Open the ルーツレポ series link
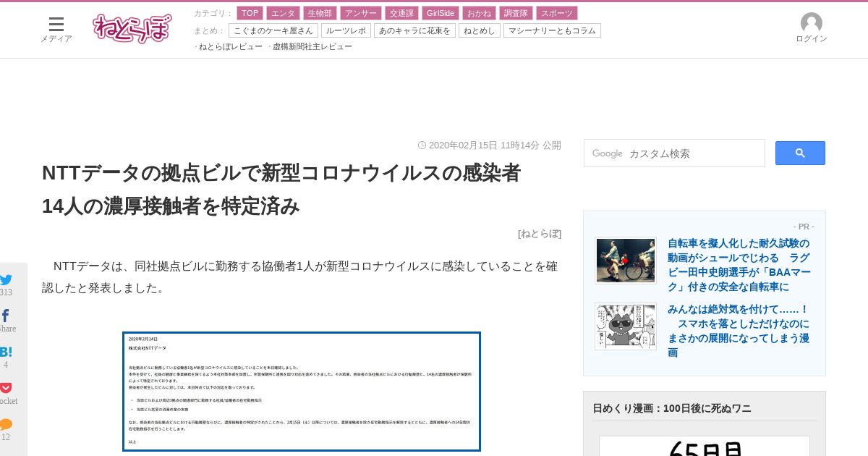The width and height of the screenshot is (868, 456). [346, 30]
